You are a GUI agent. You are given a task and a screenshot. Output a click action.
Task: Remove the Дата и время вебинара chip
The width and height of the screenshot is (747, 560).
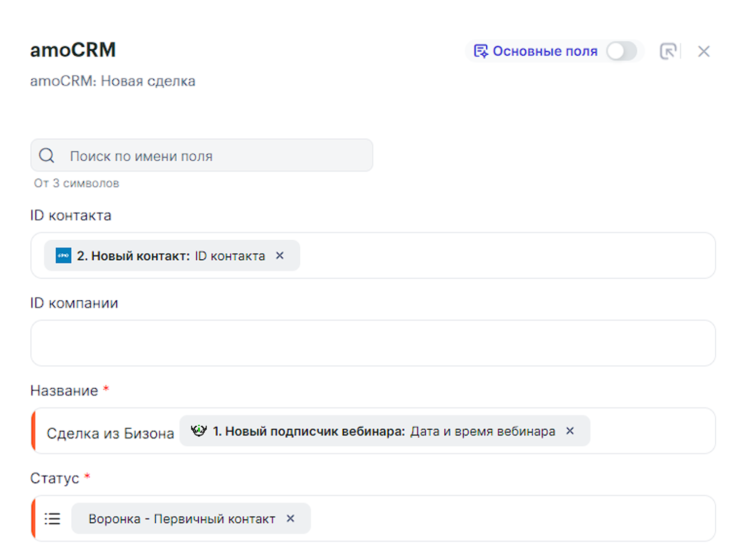point(570,431)
